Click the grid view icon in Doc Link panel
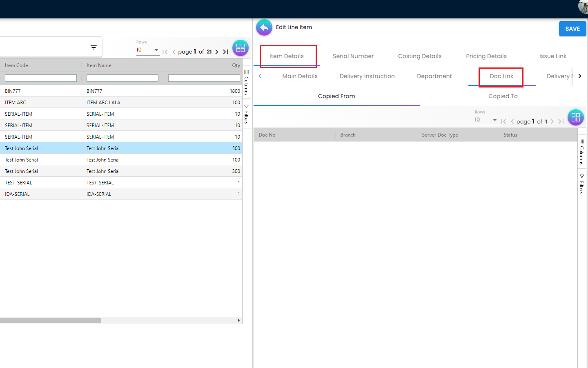Viewport: 588px width, 368px height. (575, 118)
